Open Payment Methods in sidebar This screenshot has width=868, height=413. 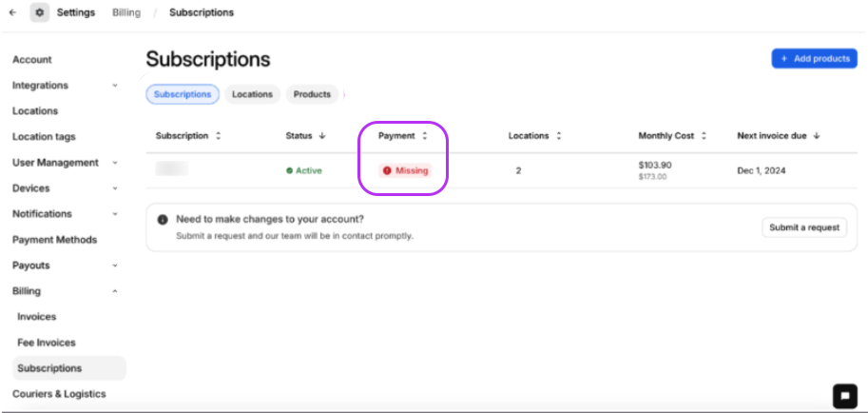click(x=54, y=240)
